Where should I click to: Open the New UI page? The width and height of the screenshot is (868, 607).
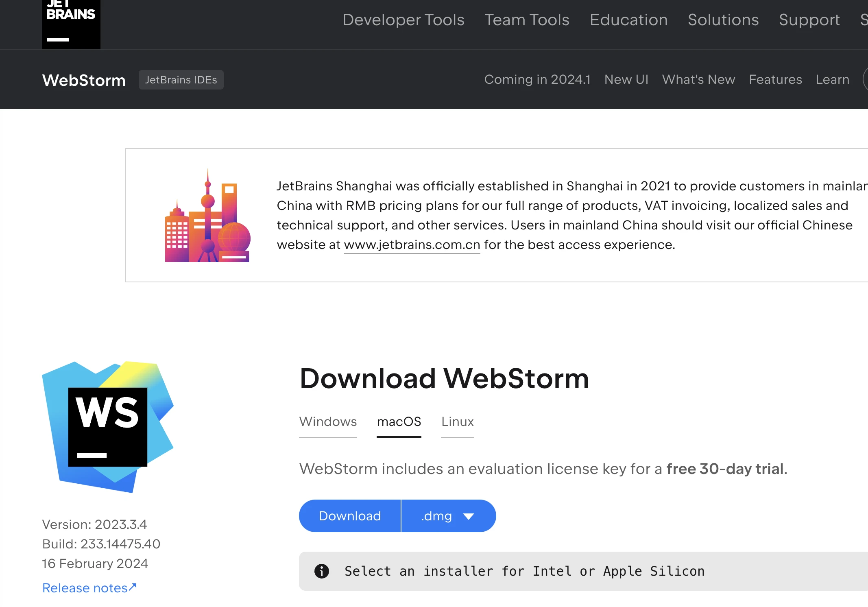click(626, 79)
